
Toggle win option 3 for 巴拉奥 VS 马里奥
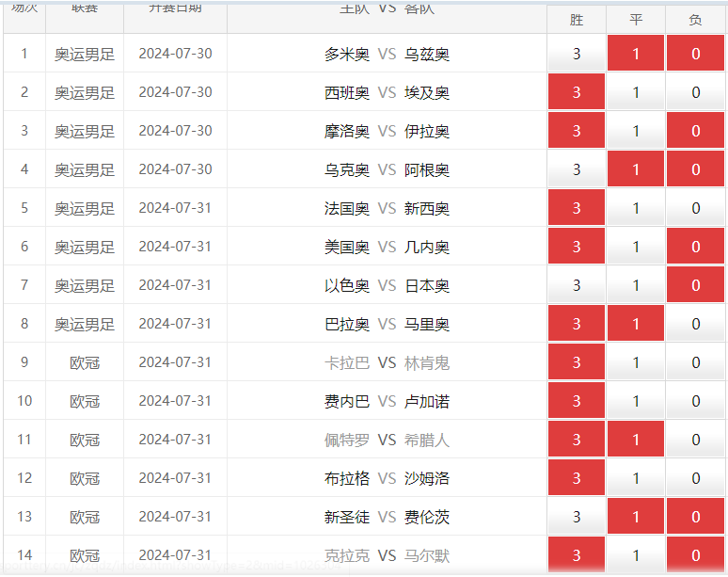[x=577, y=324]
